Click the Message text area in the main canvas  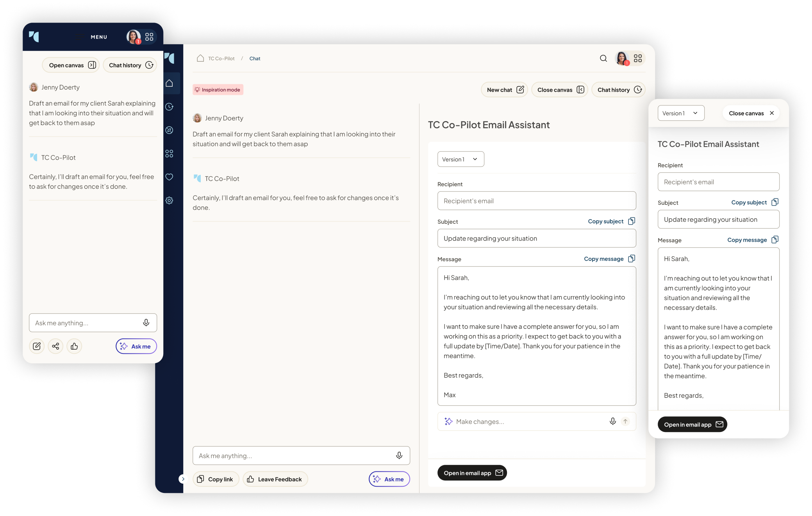[x=537, y=336]
